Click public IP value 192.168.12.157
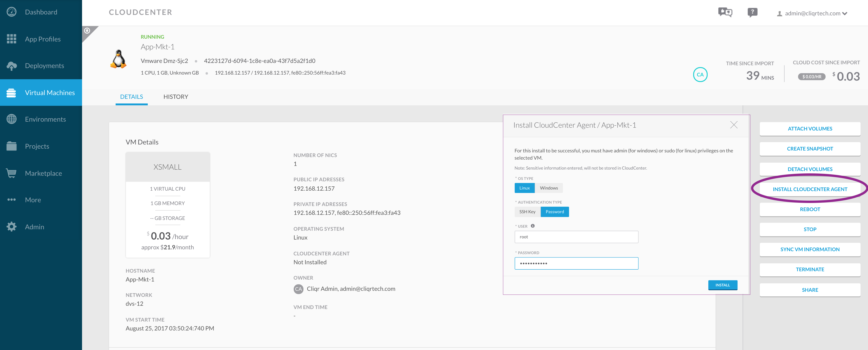The height and width of the screenshot is (350, 868). coord(314,189)
